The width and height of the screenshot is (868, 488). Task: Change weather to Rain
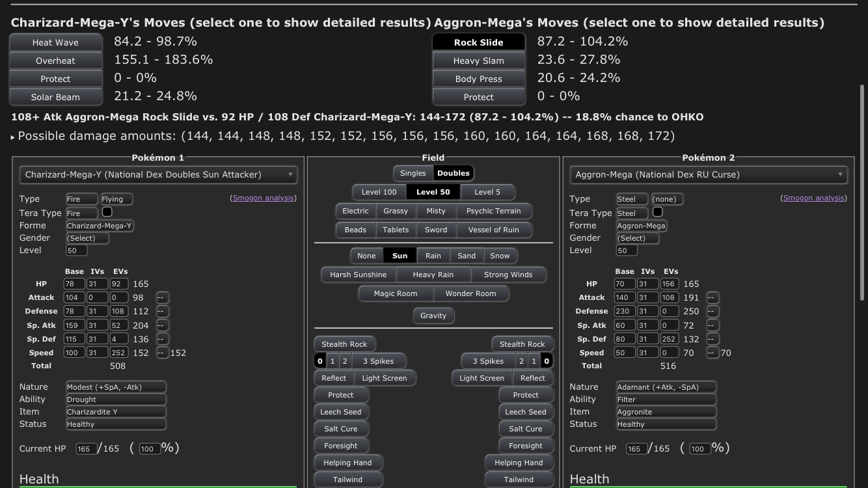pyautogui.click(x=433, y=256)
